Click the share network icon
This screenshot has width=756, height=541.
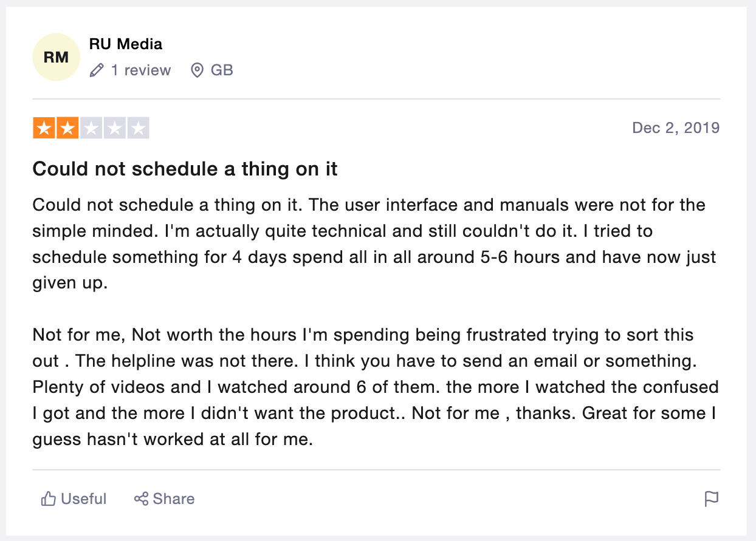click(x=141, y=499)
